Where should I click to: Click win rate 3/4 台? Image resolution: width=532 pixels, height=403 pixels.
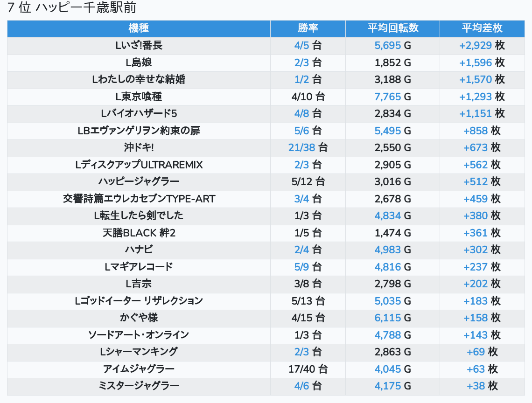pyautogui.click(x=308, y=199)
